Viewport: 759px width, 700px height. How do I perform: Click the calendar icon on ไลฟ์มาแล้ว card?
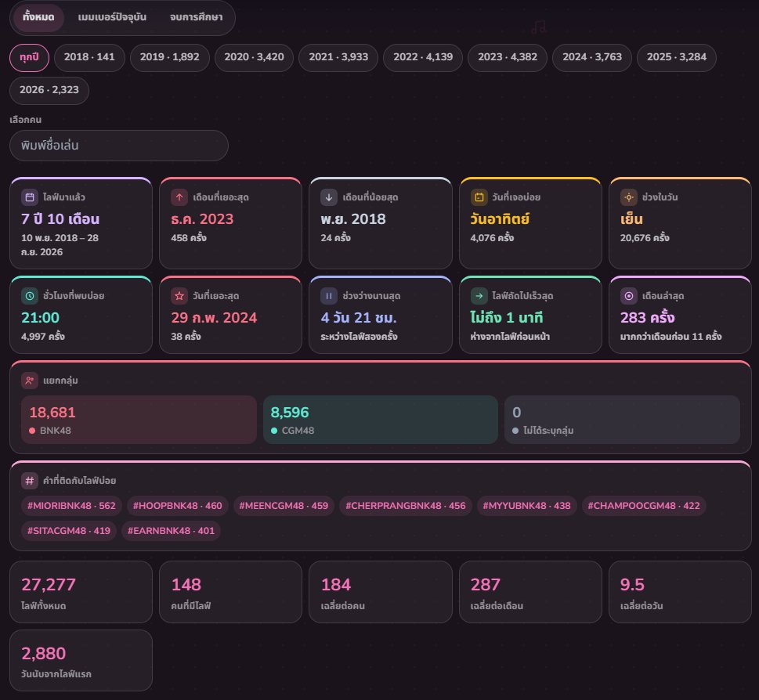click(x=30, y=197)
